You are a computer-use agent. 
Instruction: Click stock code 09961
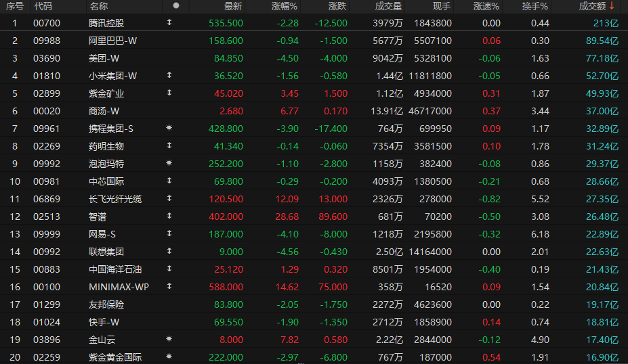click(47, 129)
